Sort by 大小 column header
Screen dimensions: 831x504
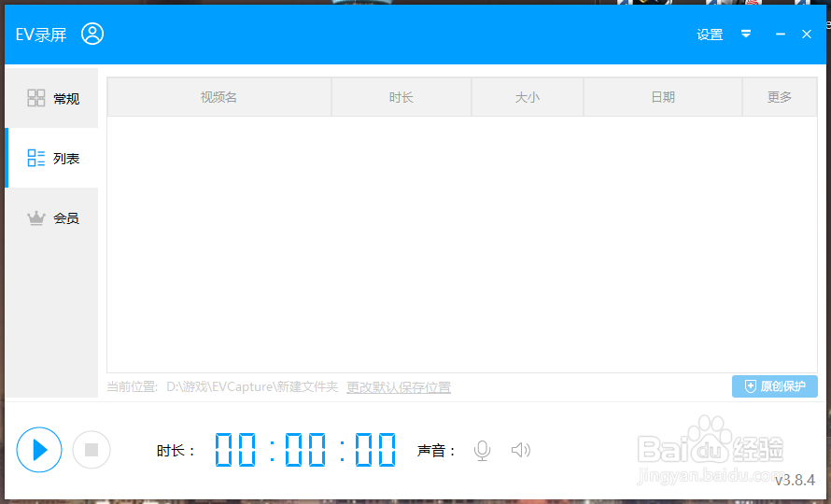528,97
